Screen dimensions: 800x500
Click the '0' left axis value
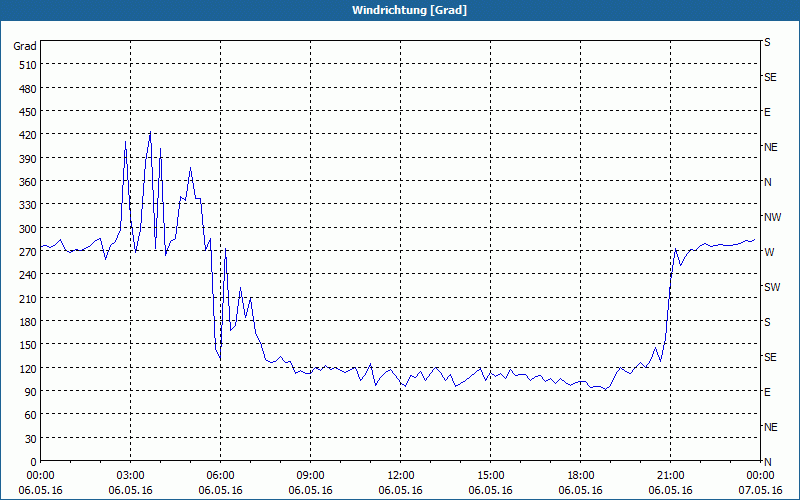(x=34, y=462)
